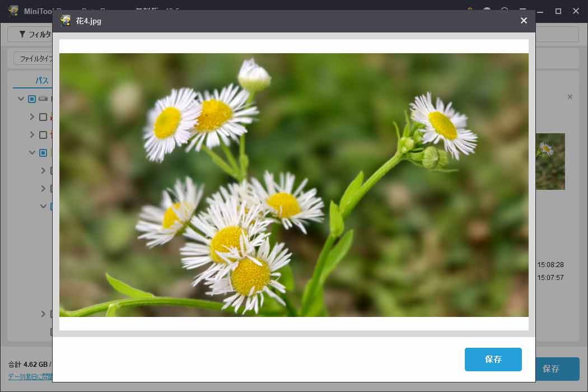Open the ファイルタイプ dropdown
The width and height of the screenshot is (588, 392).
coord(34,58)
